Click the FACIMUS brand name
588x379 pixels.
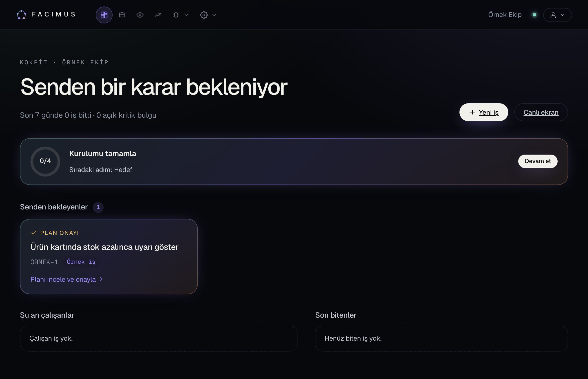pos(54,14)
